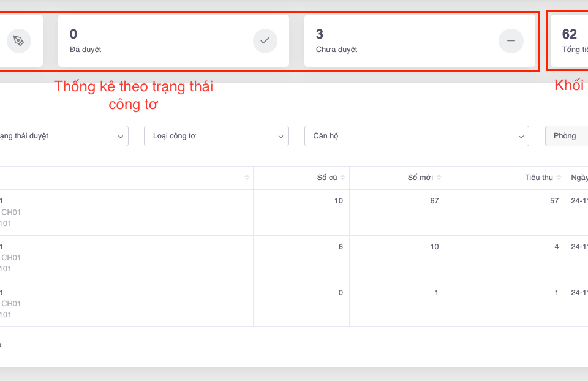This screenshot has height=381, width=588.
Task: Click the sort arrows beside Số cũ header
Action: [x=343, y=178]
